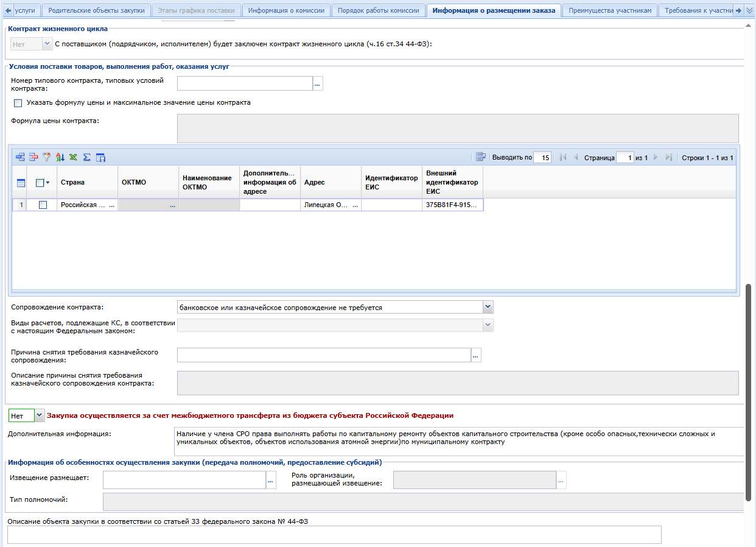The image size is (756, 547).
Task: Open lookup for 'Причина снятия требования казначейского сопровождения'
Action: [x=476, y=355]
